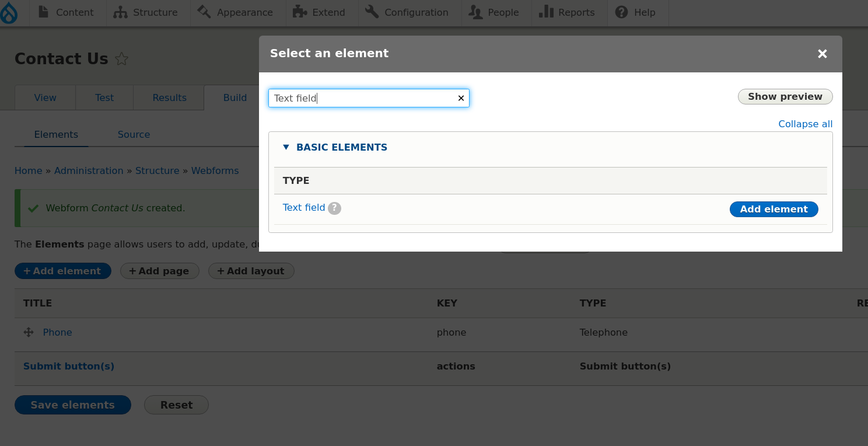Close the Select an element dialog

[x=822, y=54]
